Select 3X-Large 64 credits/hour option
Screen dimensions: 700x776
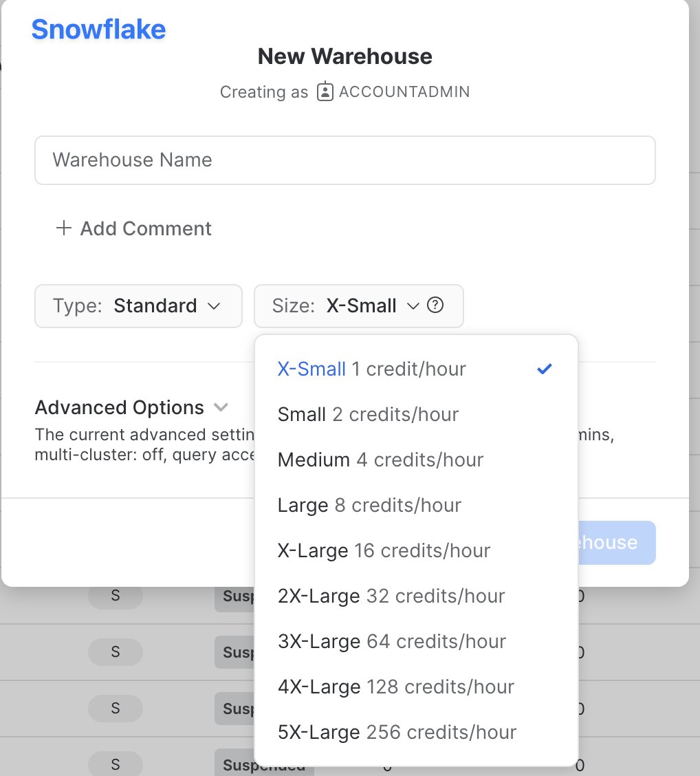[x=416, y=641]
